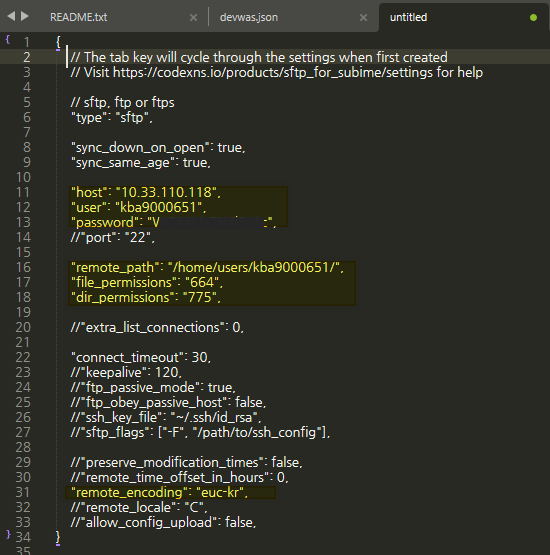Click the user value "kba9000651" on line 12
The height and width of the screenshot is (555, 550).
[158, 207]
